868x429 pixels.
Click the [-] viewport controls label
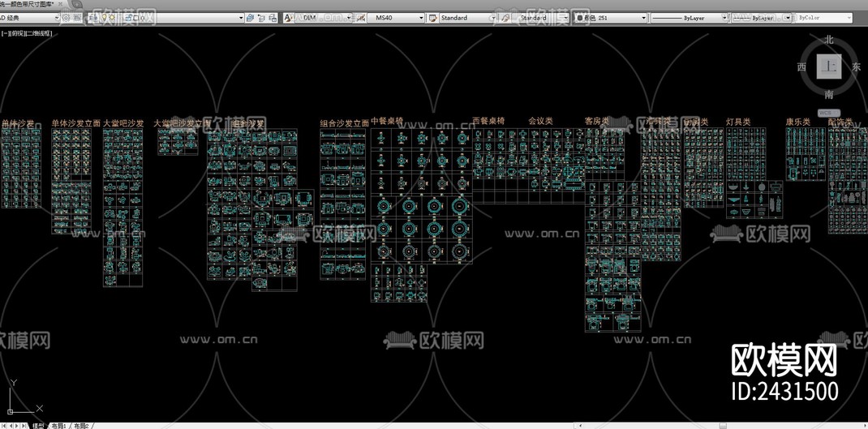(x=5, y=34)
